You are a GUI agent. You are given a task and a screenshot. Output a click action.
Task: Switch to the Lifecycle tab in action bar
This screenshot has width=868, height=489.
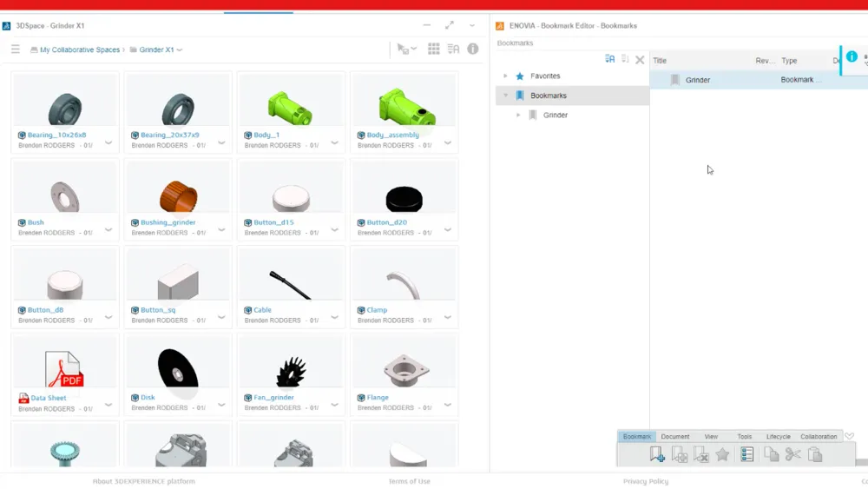click(x=779, y=436)
